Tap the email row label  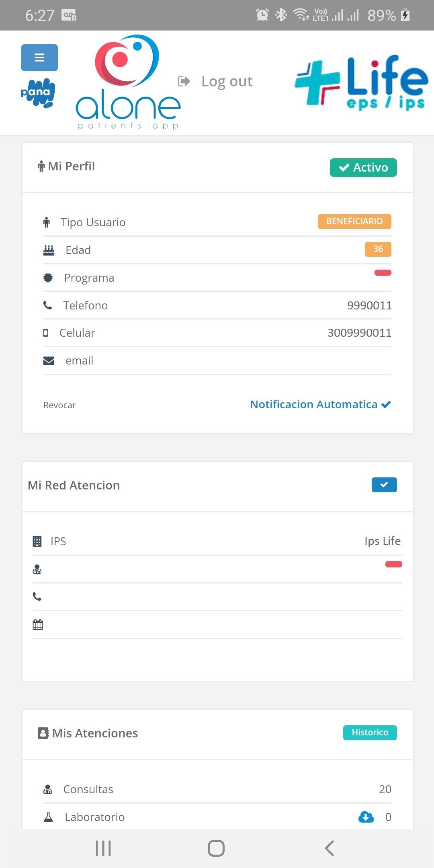coord(79,361)
